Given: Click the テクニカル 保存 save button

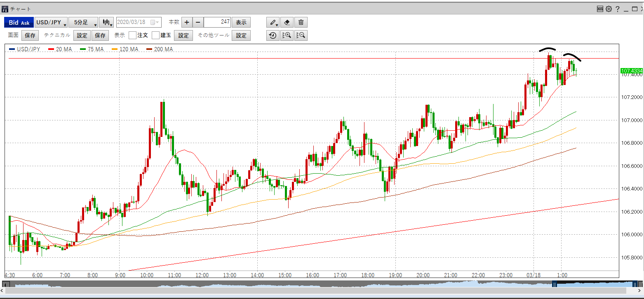Looking at the screenshot, I should [100, 35].
